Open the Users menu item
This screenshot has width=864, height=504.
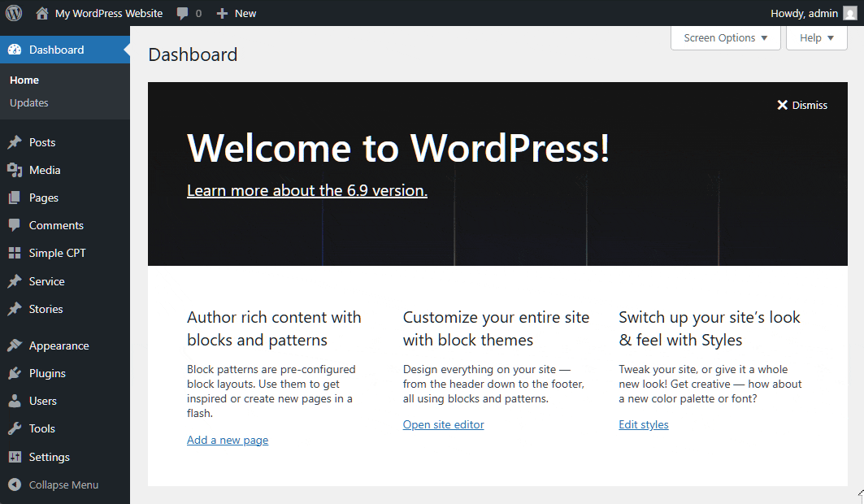click(x=42, y=401)
